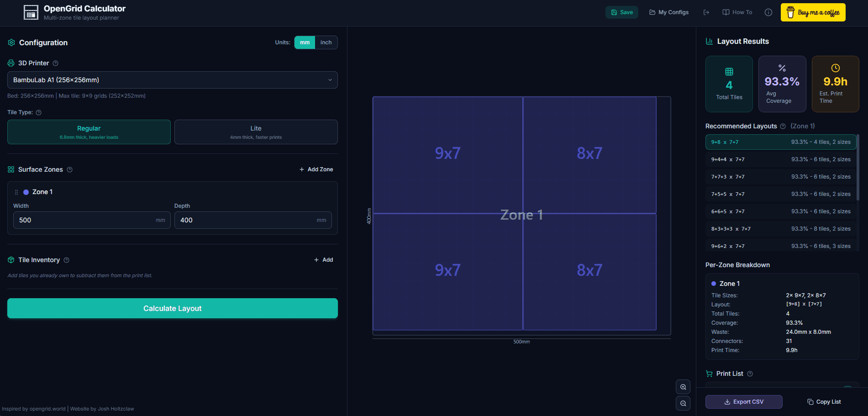Select the 9+6+2 x 7+7 recommended layout
The image size is (868, 416).
pos(780,246)
